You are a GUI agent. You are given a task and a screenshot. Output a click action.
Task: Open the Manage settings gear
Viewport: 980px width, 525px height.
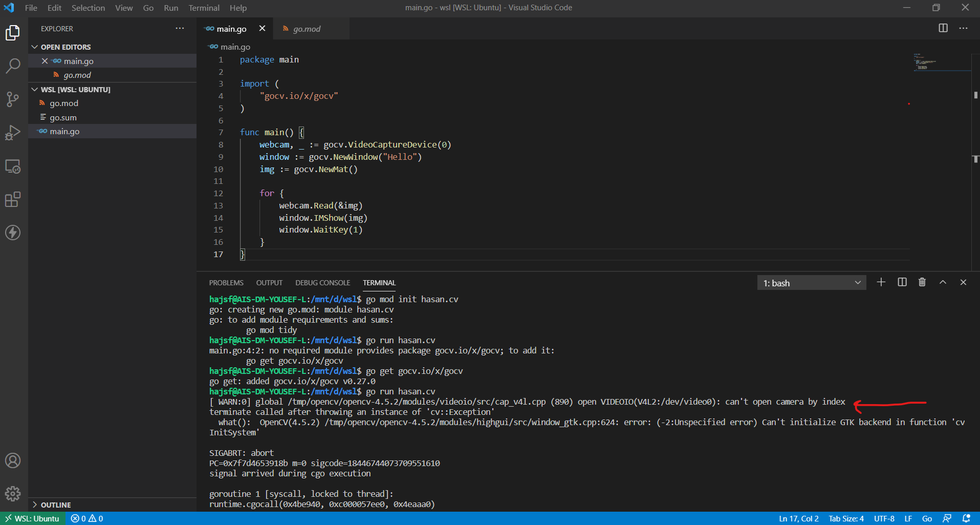coord(13,493)
